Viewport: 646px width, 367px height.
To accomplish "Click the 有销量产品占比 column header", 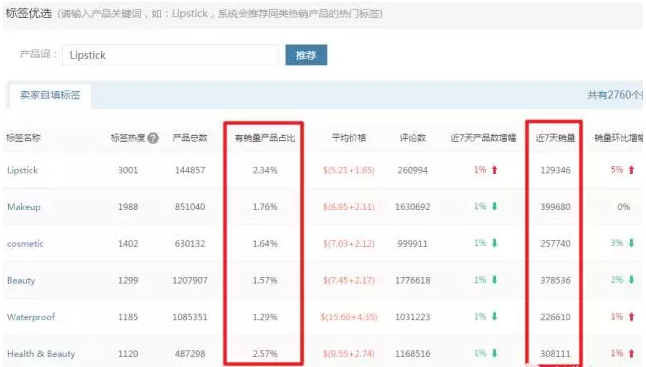I will [265, 138].
